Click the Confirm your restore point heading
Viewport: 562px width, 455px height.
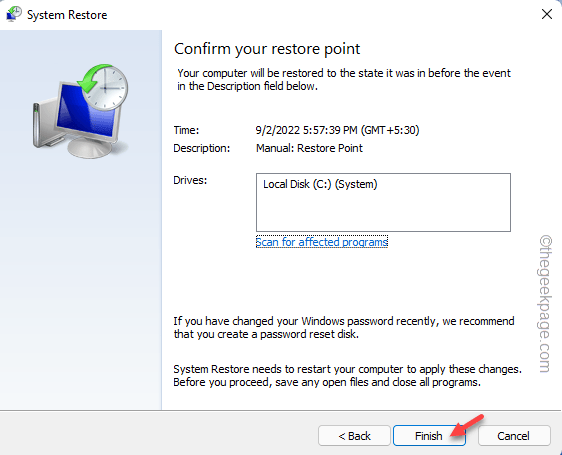pyautogui.click(x=267, y=49)
